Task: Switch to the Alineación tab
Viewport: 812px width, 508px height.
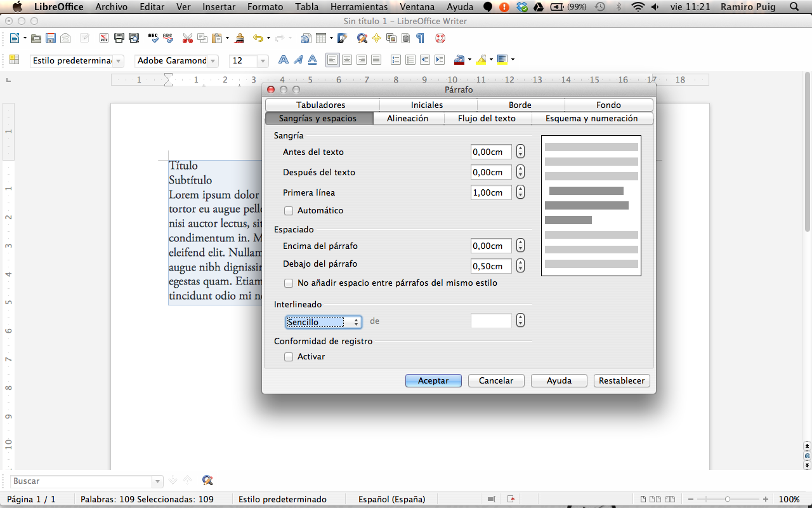Action: pyautogui.click(x=409, y=118)
